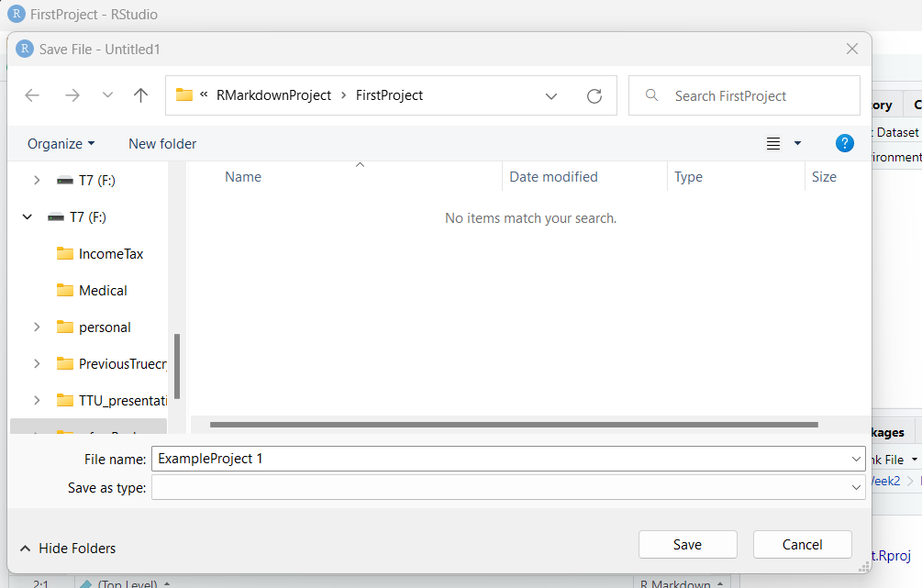Open help with the question mark icon
The image size is (922, 588).
pos(845,143)
